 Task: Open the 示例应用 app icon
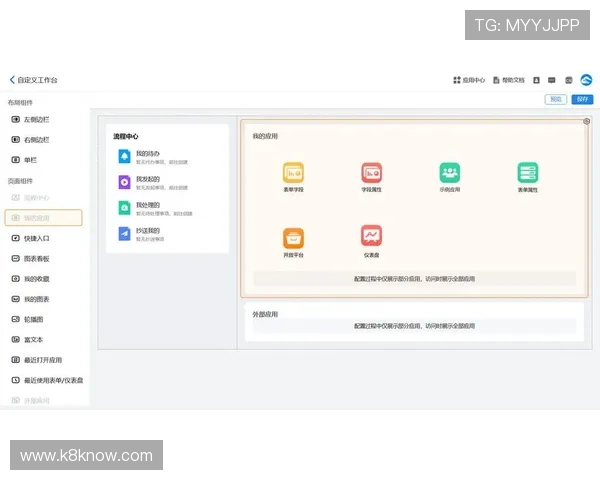tap(450, 173)
